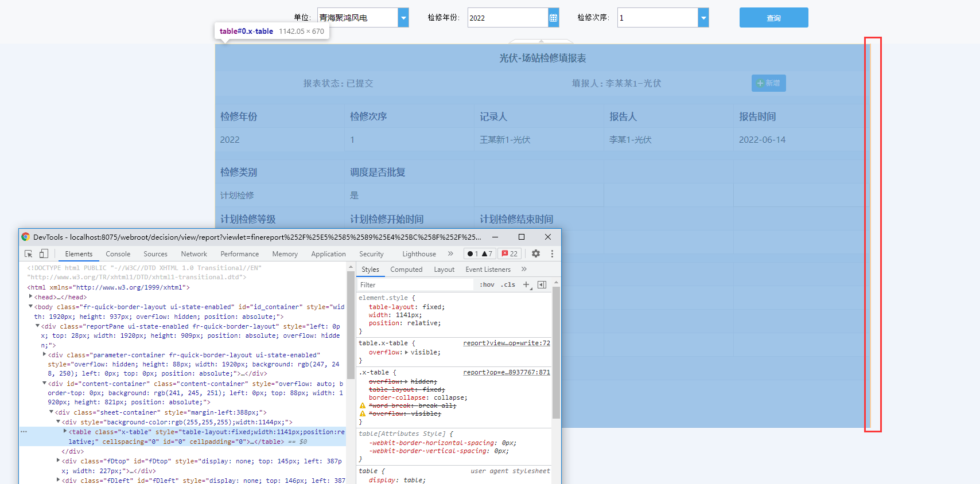Screen dimensions: 980x484
Task: Switch to the Computed styles tab
Action: tap(406, 270)
